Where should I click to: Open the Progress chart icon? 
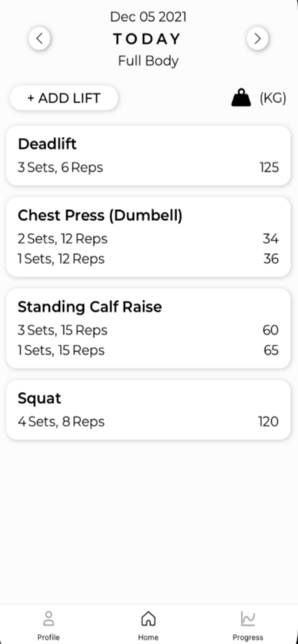248,618
